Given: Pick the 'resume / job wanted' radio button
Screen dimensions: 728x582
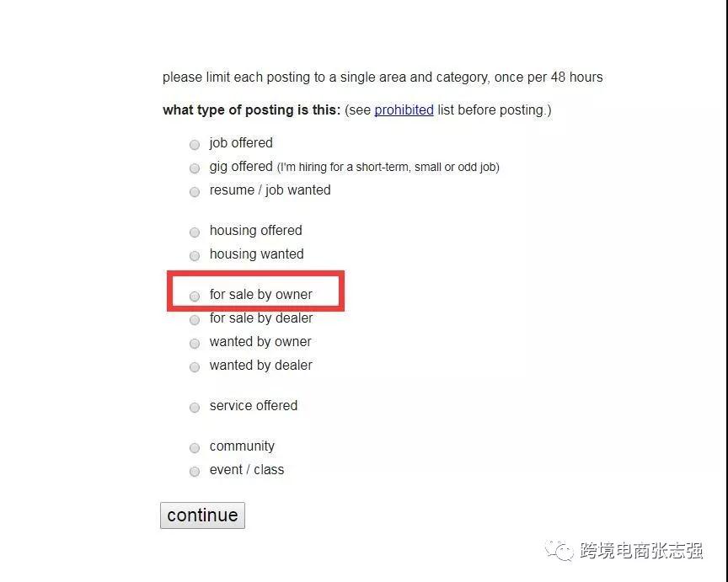Looking at the screenshot, I should coord(195,191).
